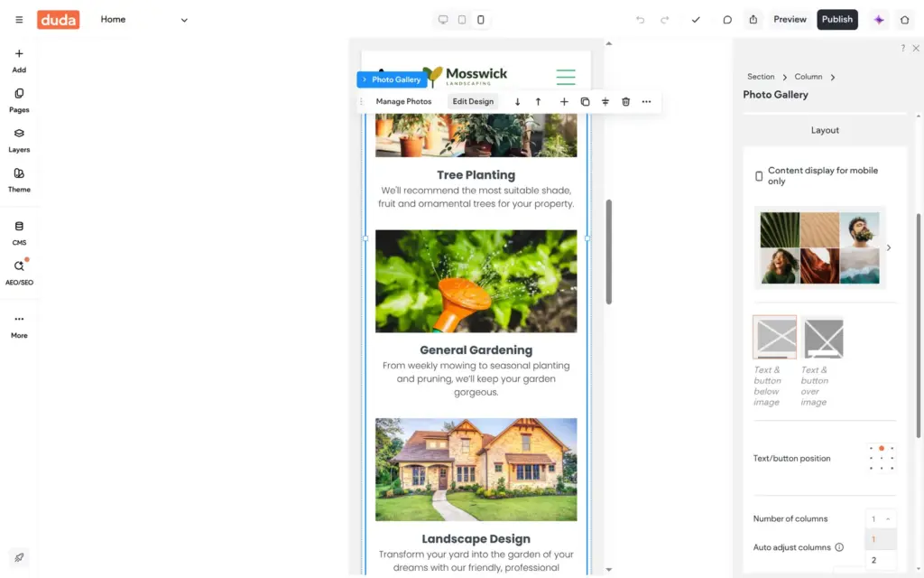The image size is (924, 578).
Task: Redo the last action
Action: (665, 20)
